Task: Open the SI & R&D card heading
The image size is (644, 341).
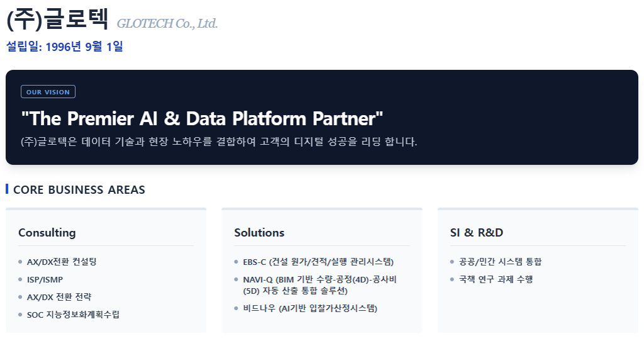Action: 477,233
